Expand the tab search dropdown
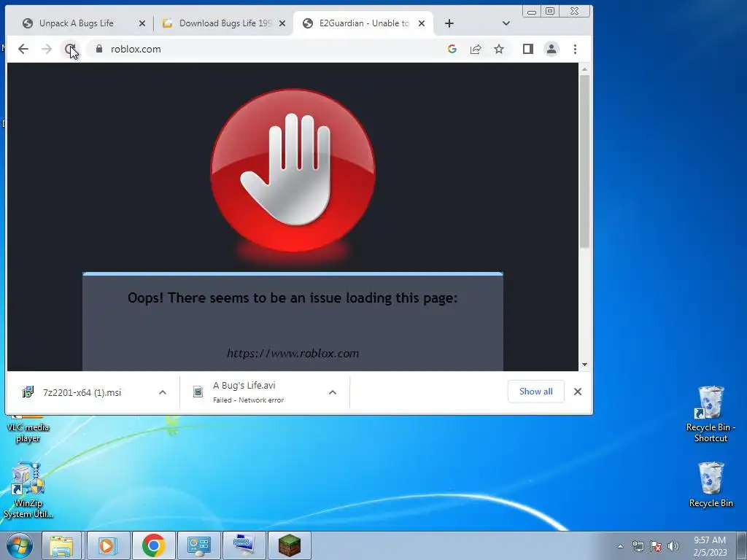 click(x=506, y=23)
